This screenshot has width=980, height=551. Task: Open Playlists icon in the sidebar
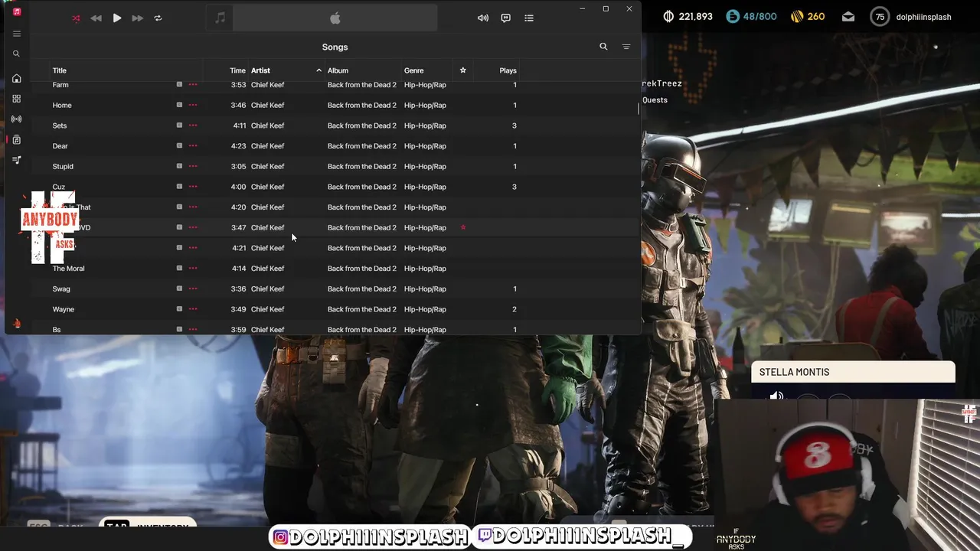click(x=16, y=160)
